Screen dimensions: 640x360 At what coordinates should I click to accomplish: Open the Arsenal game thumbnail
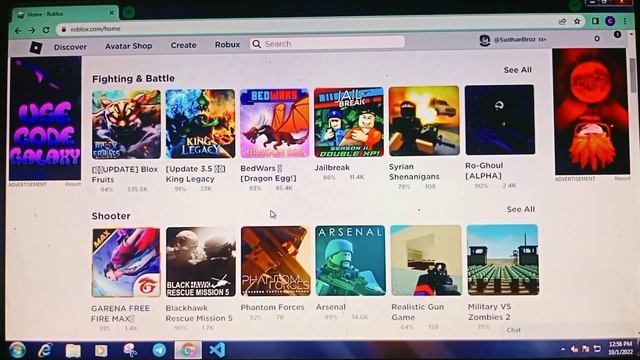[350, 260]
